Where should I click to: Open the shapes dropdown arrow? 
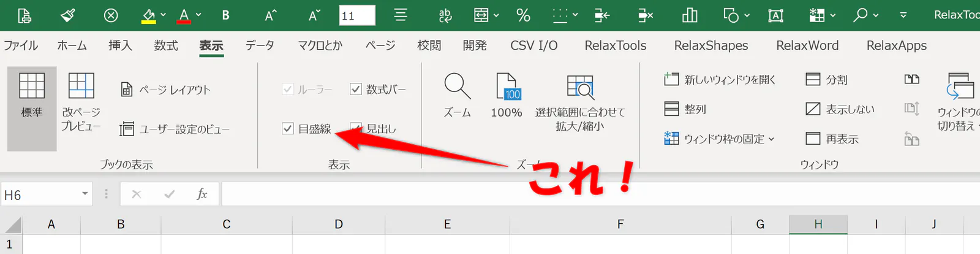[747, 15]
